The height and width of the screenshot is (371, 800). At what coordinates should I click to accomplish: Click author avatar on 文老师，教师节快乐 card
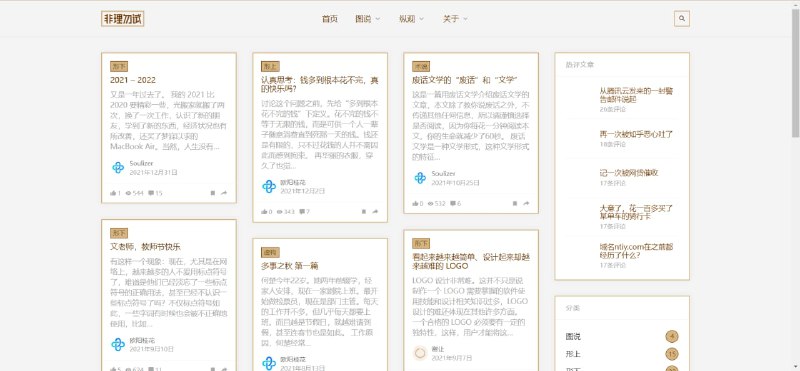[118, 344]
